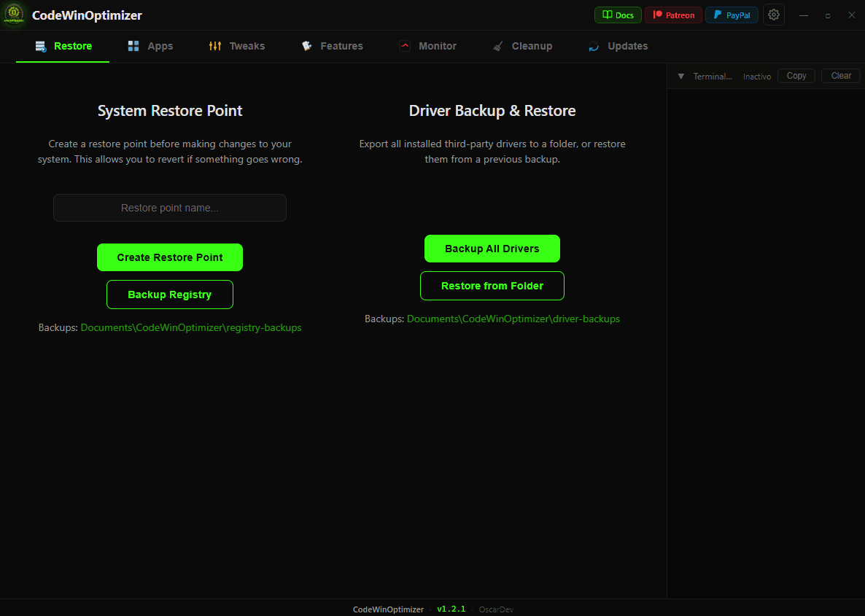Screen dimensions: 865x616
Task: Clear the terminal output
Action: pos(841,76)
